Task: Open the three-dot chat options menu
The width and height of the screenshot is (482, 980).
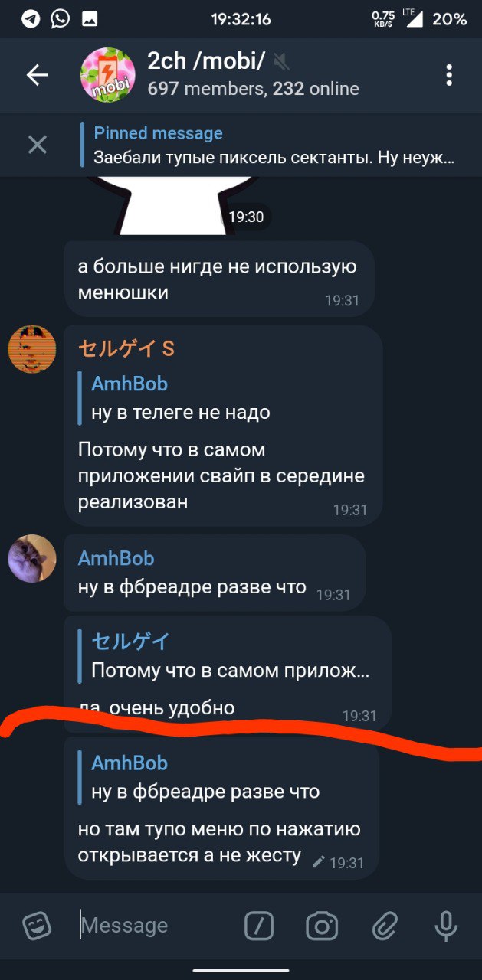Action: [449, 75]
